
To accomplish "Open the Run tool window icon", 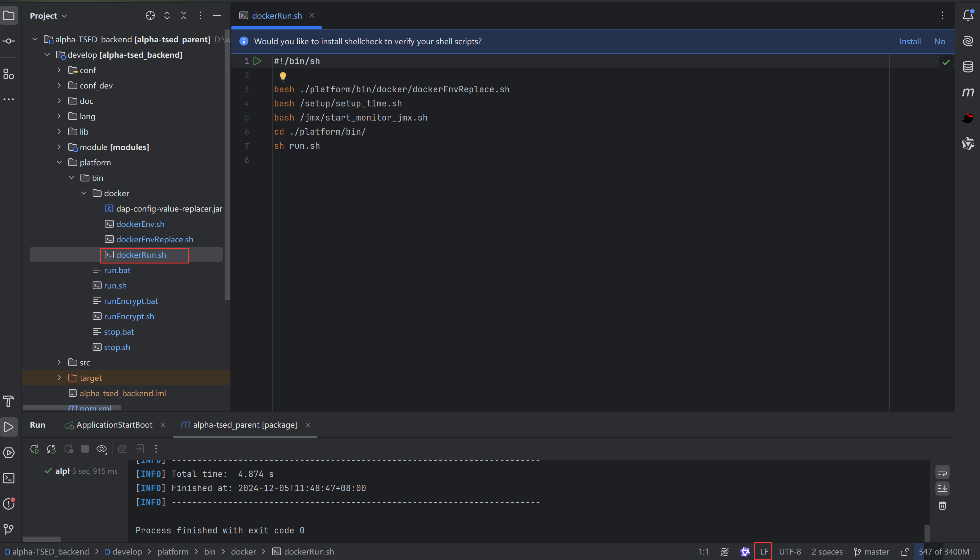I will click(9, 427).
